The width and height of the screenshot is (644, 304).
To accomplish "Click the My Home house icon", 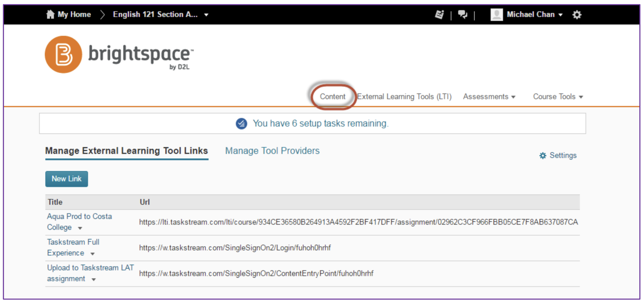I will 50,14.
